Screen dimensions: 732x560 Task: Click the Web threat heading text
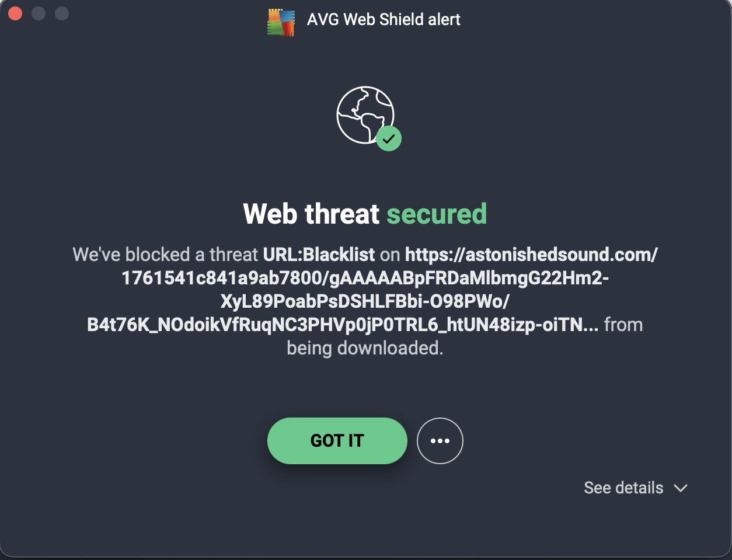click(x=311, y=214)
